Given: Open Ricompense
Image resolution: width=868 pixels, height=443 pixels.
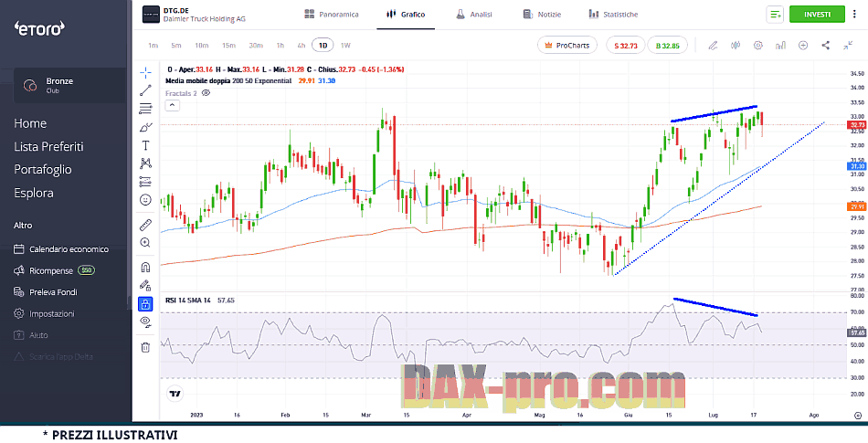Looking at the screenshot, I should click(x=53, y=270).
